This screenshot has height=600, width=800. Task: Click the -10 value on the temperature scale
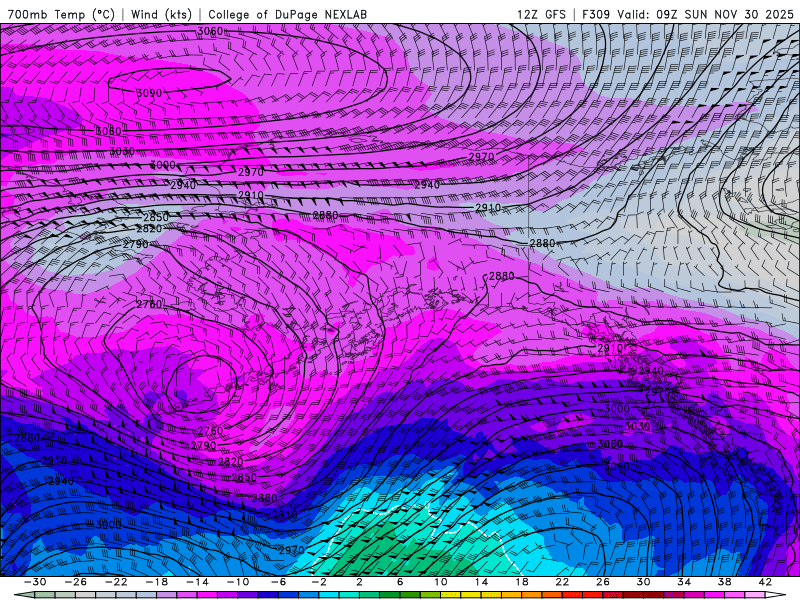point(238,582)
